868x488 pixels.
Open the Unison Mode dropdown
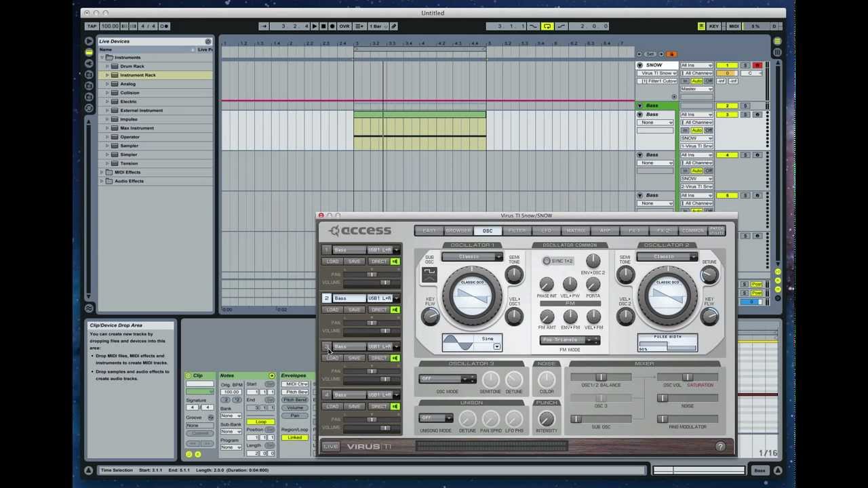click(435, 418)
